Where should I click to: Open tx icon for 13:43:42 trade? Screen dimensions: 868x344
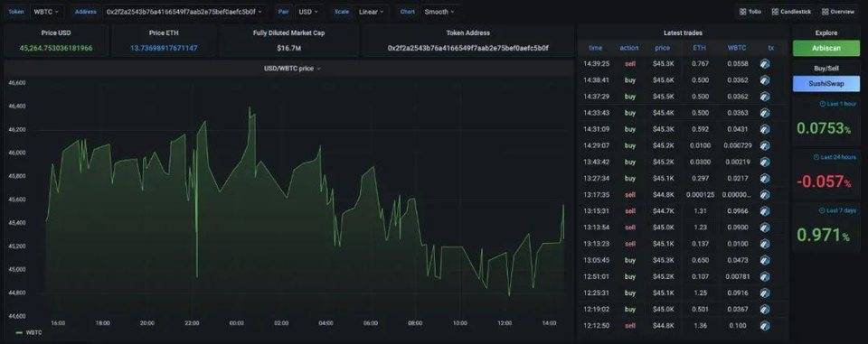(765, 162)
